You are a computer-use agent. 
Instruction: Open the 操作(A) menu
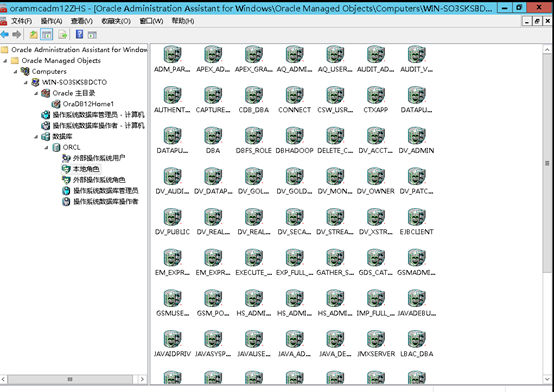[x=51, y=21]
